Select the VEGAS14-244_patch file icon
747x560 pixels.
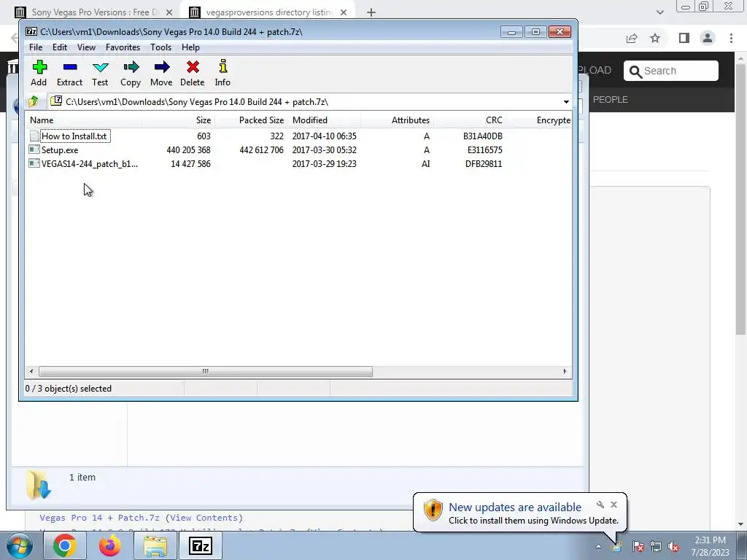(x=34, y=163)
